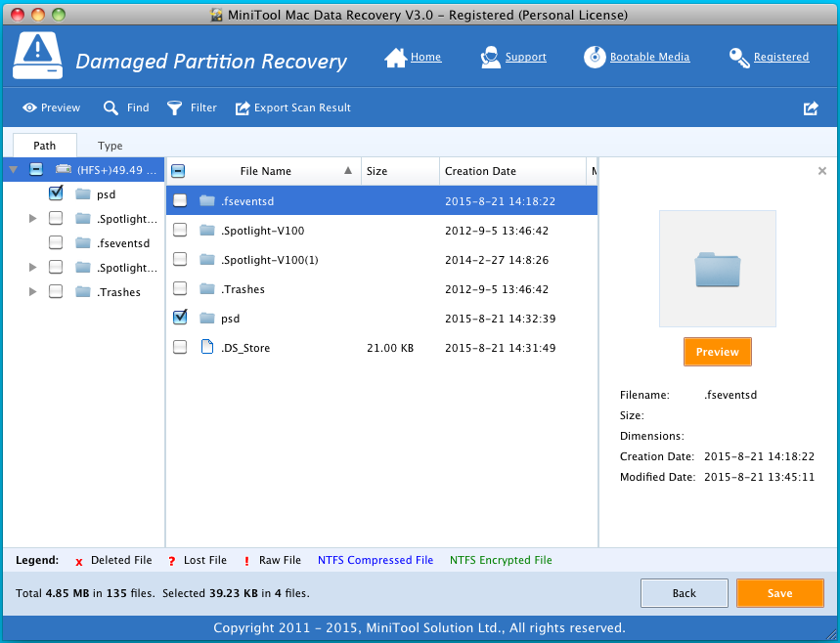This screenshot has height=643, width=840.
Task: Click the NTFS Compressed File legend text
Action: point(375,560)
